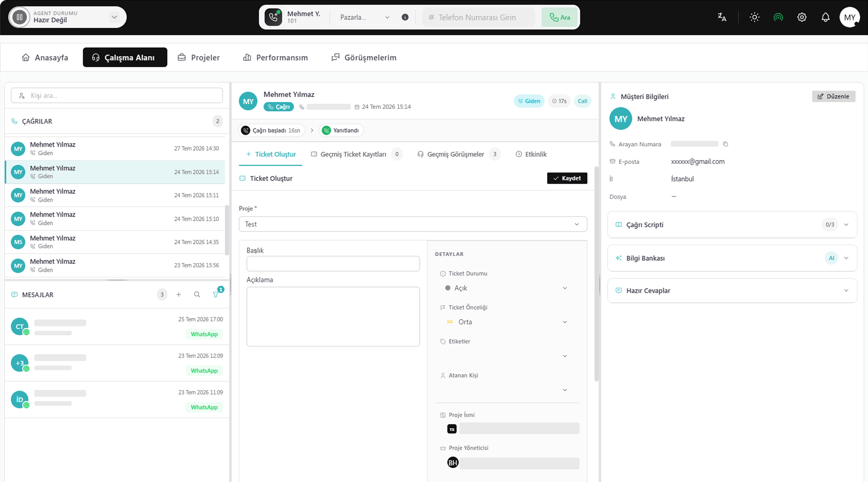Select the 24 Tem 2026 14:35 call

point(115,242)
